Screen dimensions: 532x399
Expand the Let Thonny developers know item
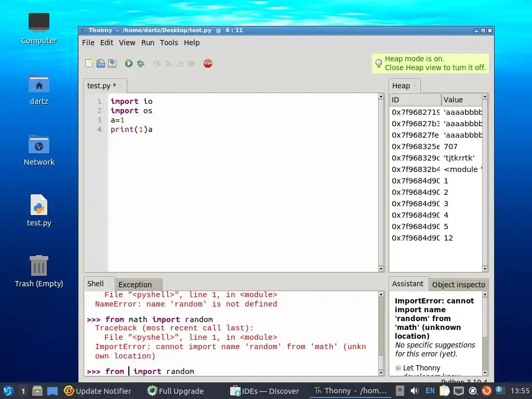point(398,368)
